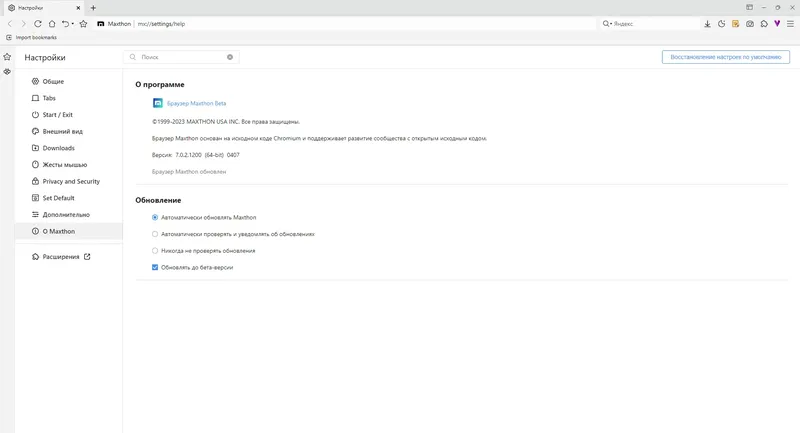
Task: Click the settings search field 'Поиск'
Action: coord(182,57)
